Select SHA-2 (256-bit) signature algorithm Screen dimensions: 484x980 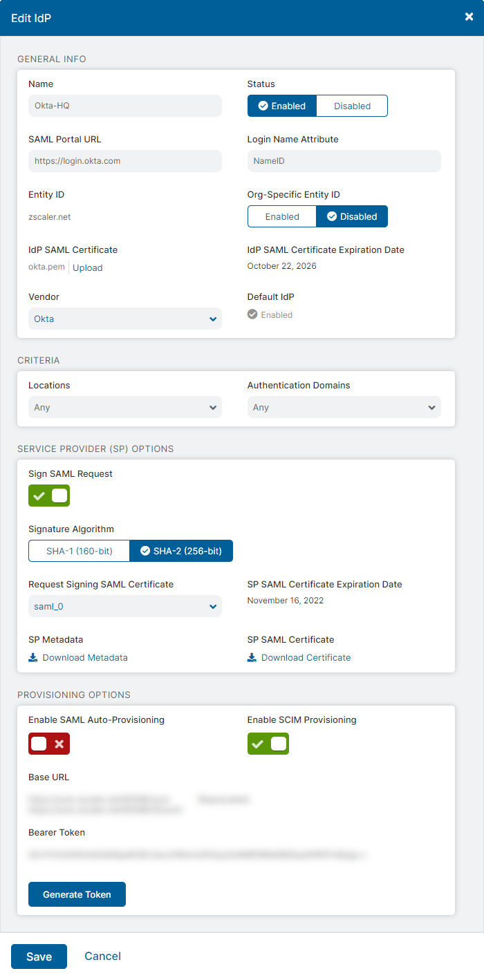click(181, 551)
